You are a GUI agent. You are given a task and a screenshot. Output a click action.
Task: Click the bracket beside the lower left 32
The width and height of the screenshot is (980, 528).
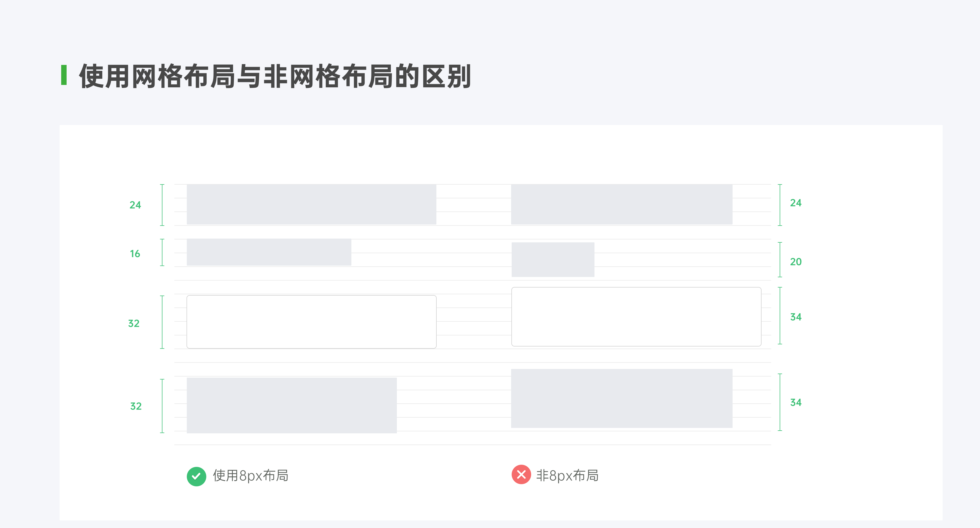[162, 406]
